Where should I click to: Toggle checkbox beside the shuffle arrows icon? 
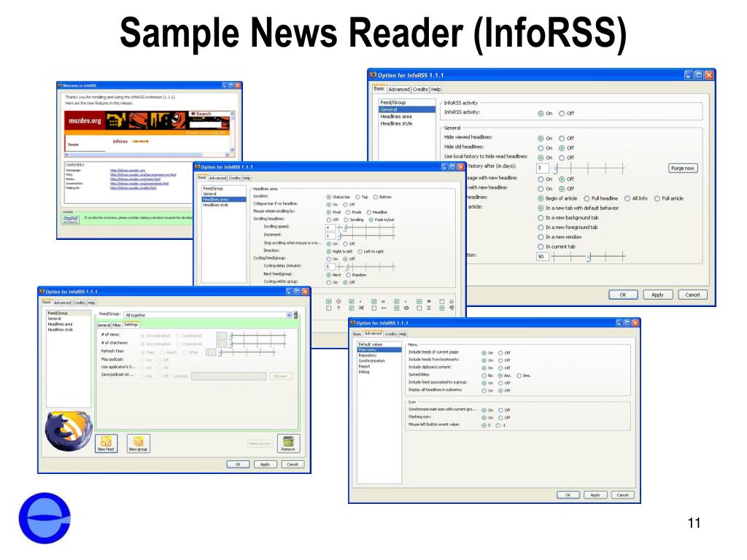pyautogui.click(x=351, y=308)
